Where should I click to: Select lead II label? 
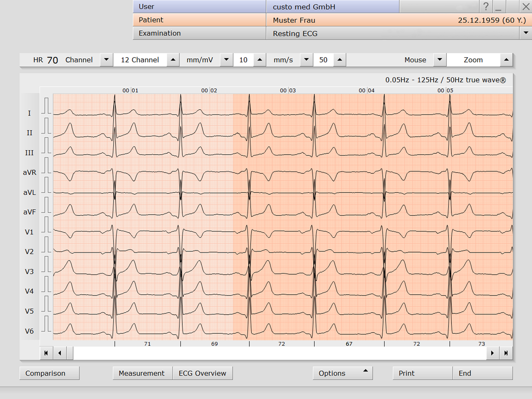(x=29, y=133)
